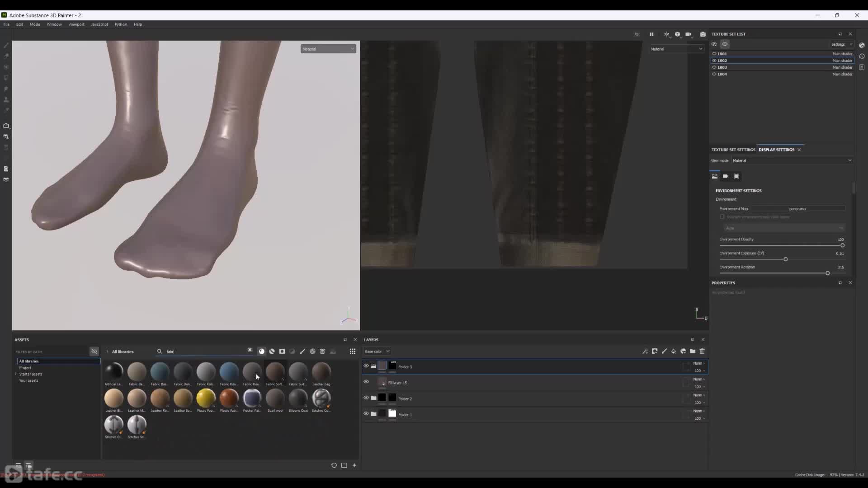Filter assets by textures grid icon
Screen dimensions: 868x488
click(x=323, y=351)
